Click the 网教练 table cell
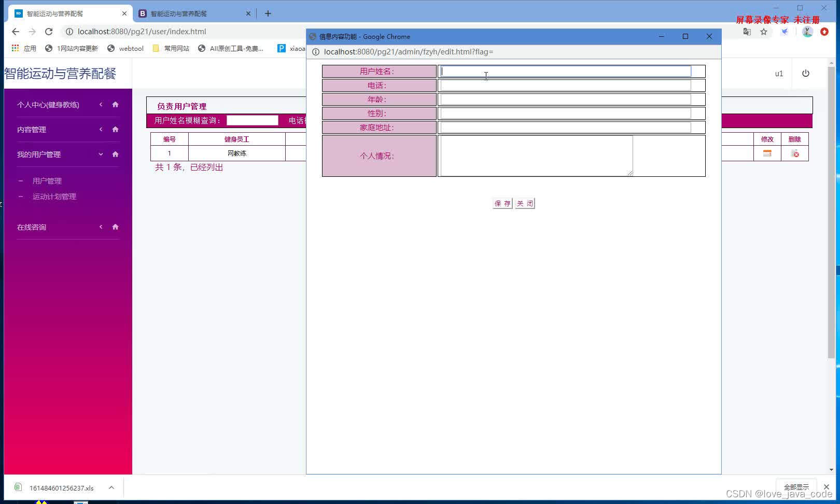 (x=237, y=153)
